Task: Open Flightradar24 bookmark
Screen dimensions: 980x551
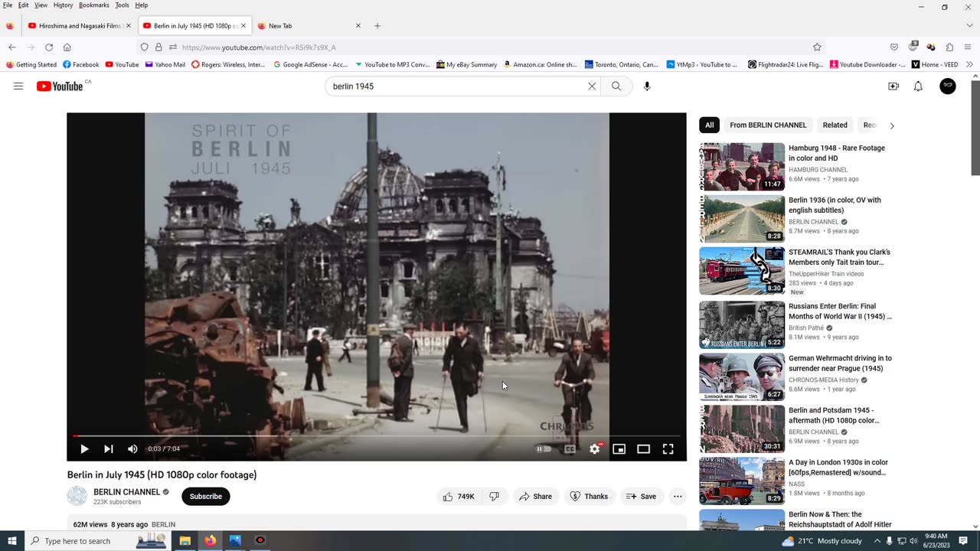Action: click(786, 65)
